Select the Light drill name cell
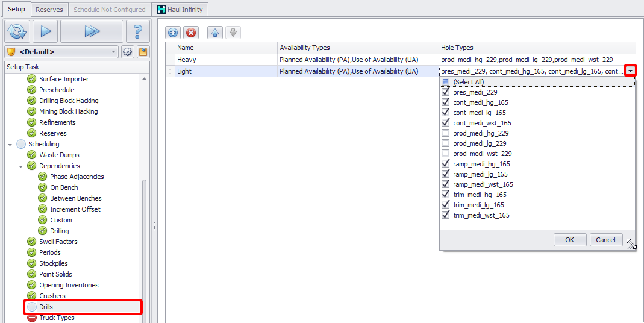 tap(227, 71)
